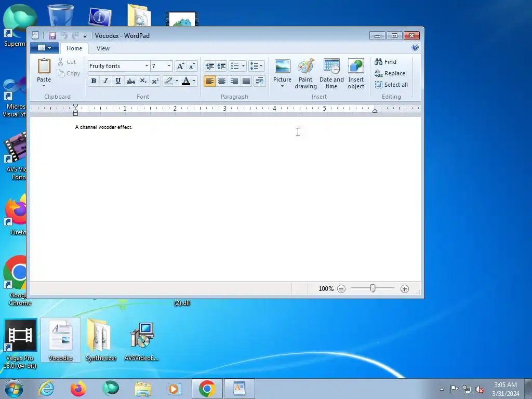Apply text highlight color marker
Viewport: 532px width, 399px height.
point(169,81)
